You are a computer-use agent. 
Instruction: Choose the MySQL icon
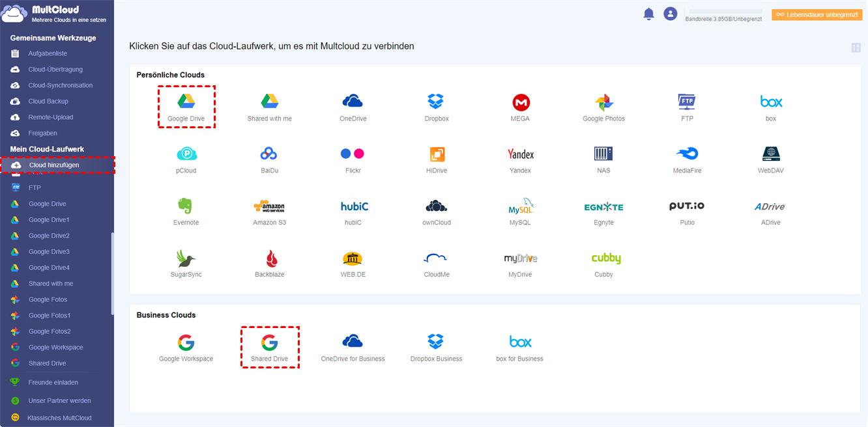[x=520, y=206]
